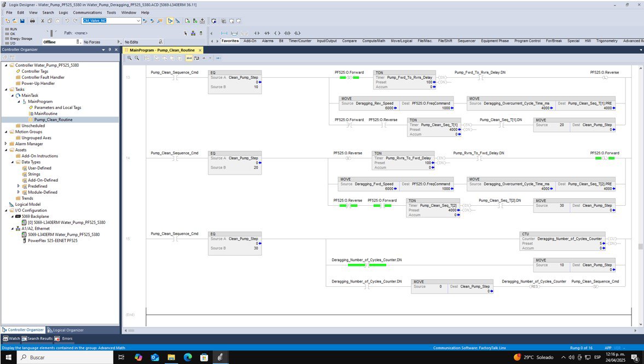644x364 pixels.
Task: Click the Find All icon
Action: pyautogui.click(x=160, y=21)
